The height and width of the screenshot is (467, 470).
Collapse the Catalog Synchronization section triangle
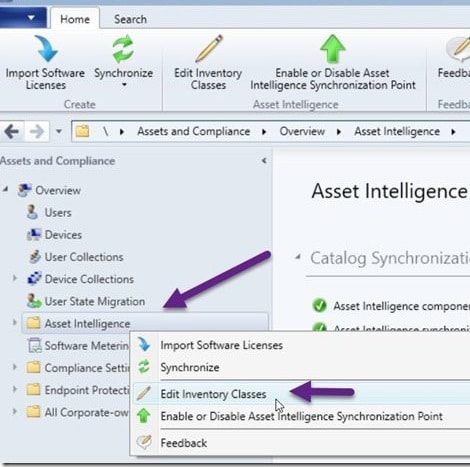[298, 257]
